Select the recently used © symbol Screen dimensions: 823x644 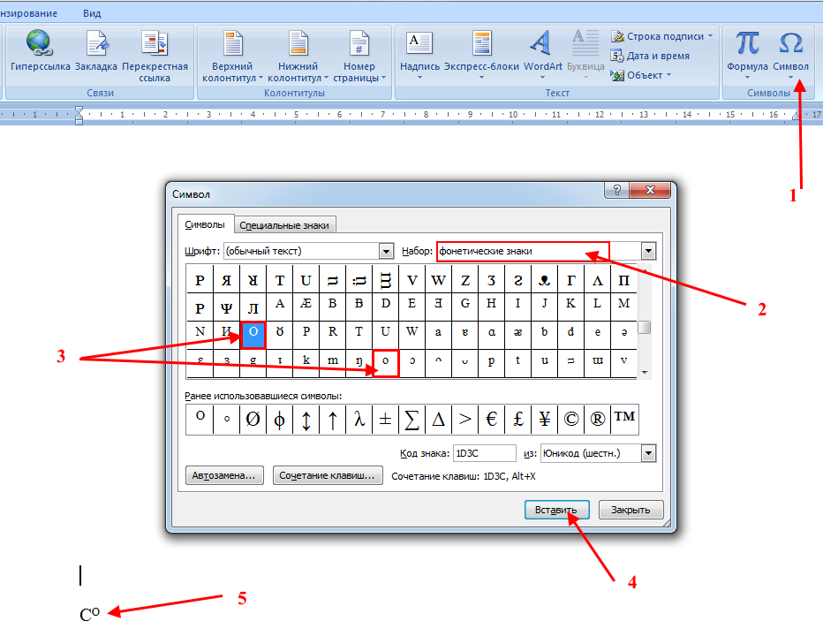[x=571, y=419]
